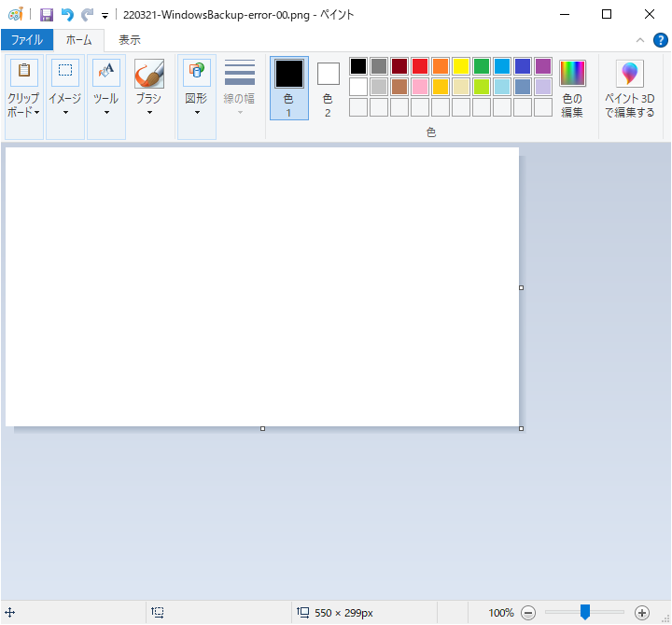The height and width of the screenshot is (625, 672).
Task: Expand the イメージ dropdown arrow
Action: click(x=65, y=113)
